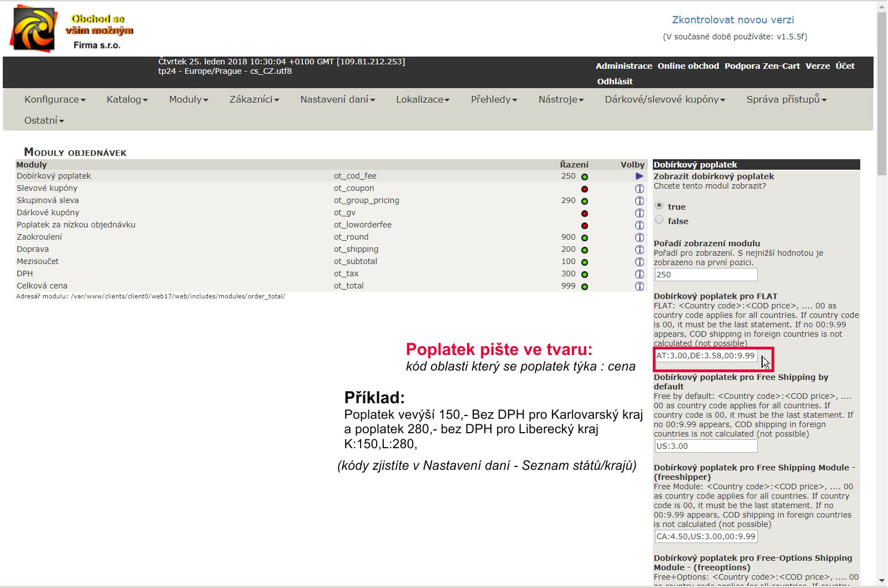The width and height of the screenshot is (888, 588).
Task: Select the "true" radio option
Action: 659,205
